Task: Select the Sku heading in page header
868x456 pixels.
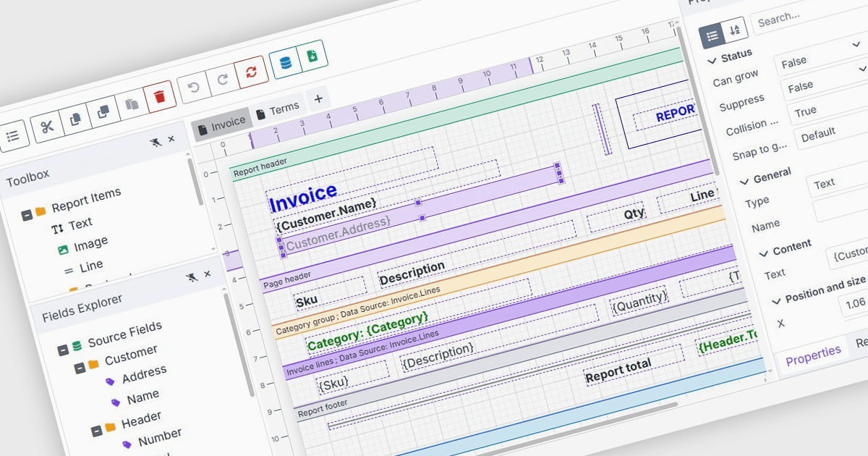Action: click(x=307, y=301)
